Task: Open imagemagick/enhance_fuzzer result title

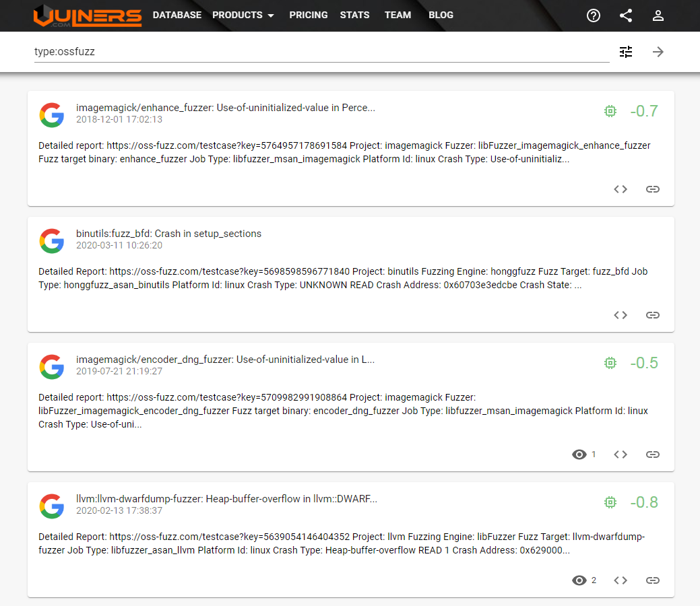Action: (x=225, y=108)
